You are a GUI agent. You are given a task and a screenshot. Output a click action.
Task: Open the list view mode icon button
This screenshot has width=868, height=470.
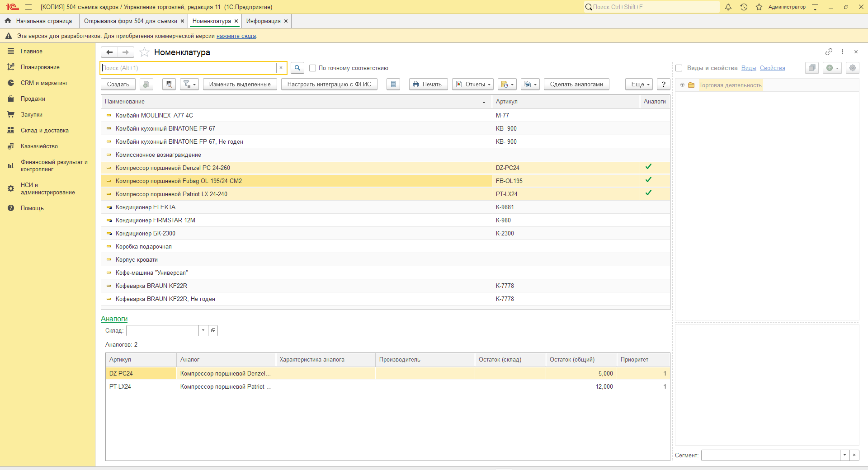pyautogui.click(x=393, y=84)
